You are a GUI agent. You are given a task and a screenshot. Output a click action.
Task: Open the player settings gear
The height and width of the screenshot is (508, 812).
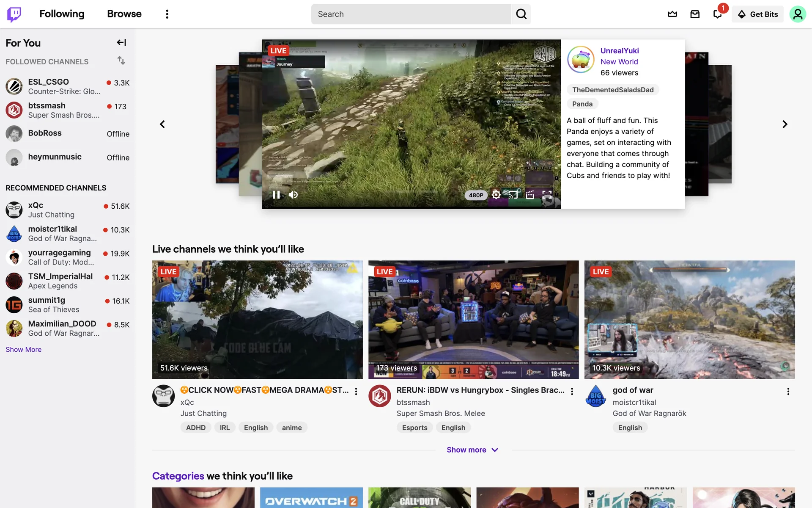[x=496, y=195]
